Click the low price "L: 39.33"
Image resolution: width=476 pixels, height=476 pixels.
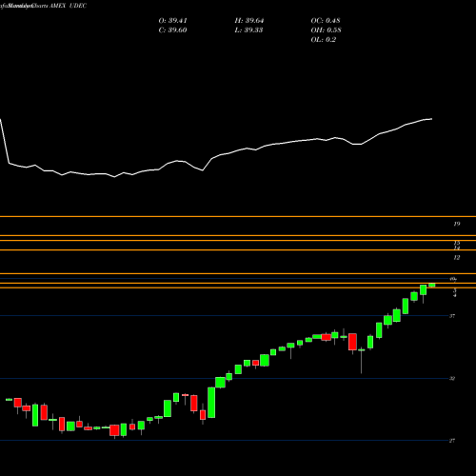coord(248,30)
